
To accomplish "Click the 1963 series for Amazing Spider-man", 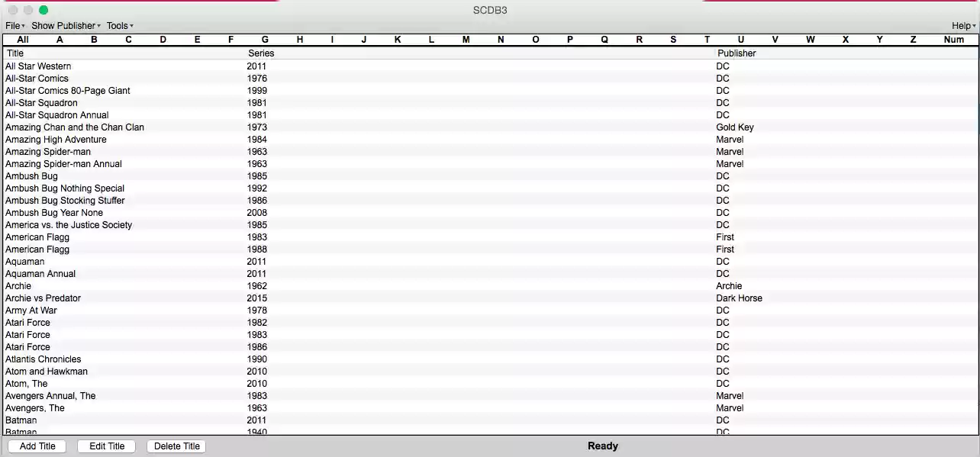I will coord(256,152).
